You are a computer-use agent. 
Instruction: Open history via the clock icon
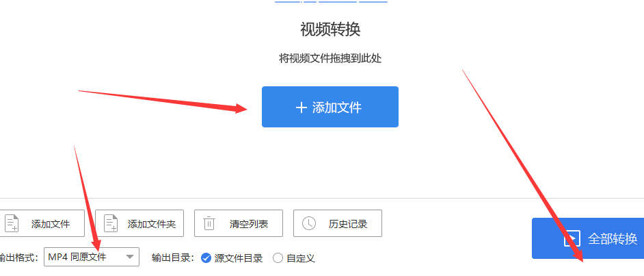(x=309, y=223)
